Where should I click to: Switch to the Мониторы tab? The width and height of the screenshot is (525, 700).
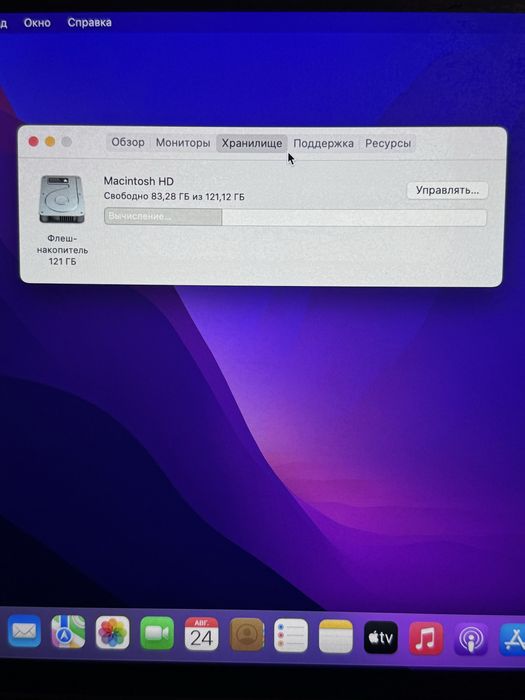point(183,143)
